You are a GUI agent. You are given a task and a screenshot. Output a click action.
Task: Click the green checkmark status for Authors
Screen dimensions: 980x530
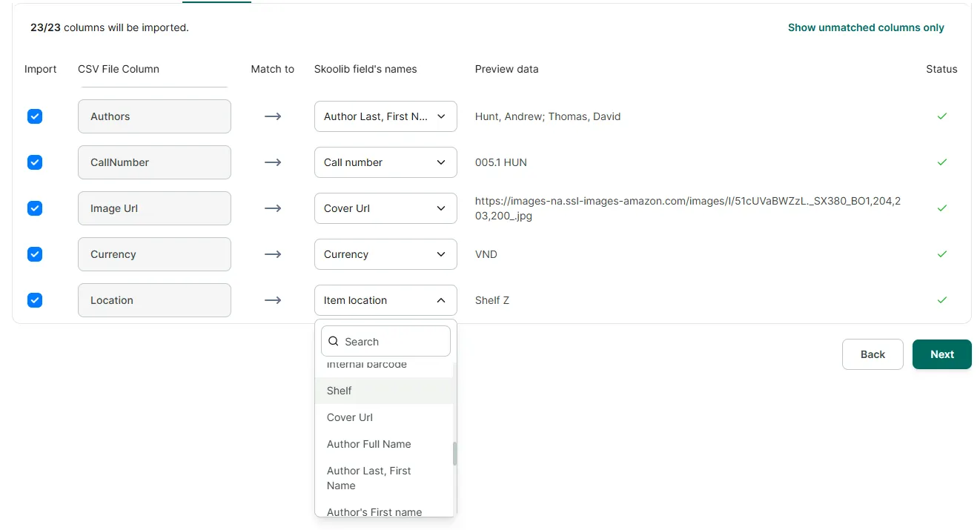[941, 116]
